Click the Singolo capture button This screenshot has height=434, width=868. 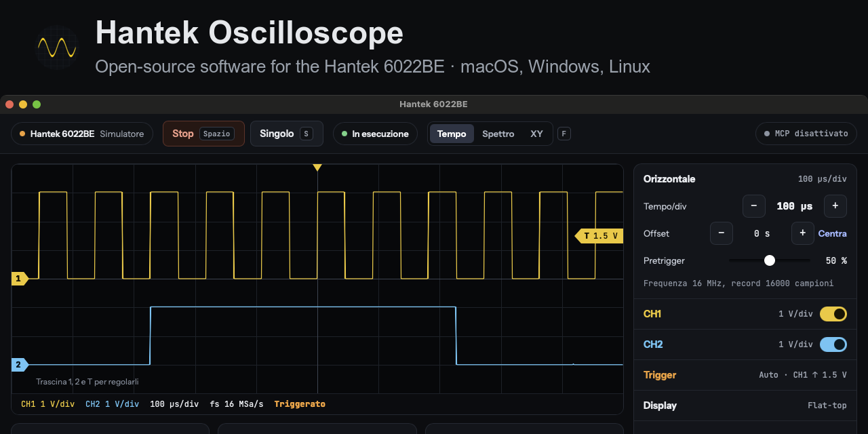(x=287, y=134)
